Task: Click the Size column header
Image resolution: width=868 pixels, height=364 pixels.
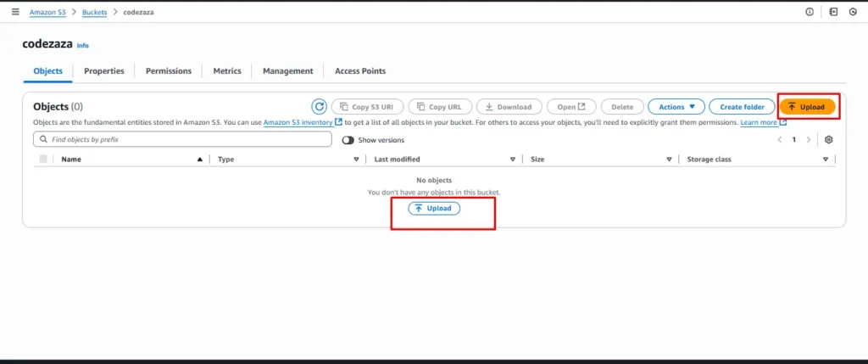Action: pyautogui.click(x=537, y=159)
